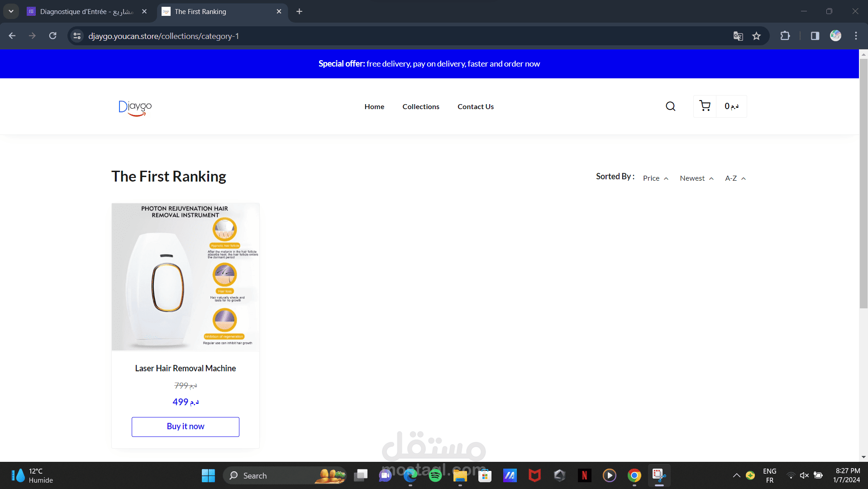Sort products by Newest
Screen dimensions: 868x489
coord(696,178)
